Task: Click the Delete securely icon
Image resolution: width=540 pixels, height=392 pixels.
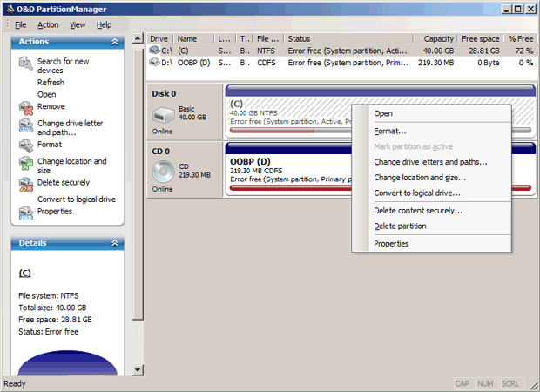Action: pos(26,185)
